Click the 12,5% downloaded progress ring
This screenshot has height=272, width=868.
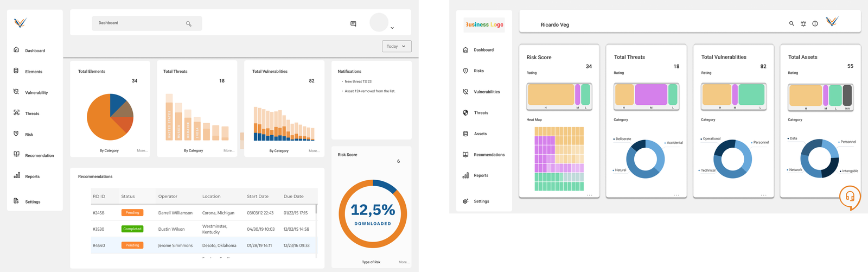[x=373, y=214]
